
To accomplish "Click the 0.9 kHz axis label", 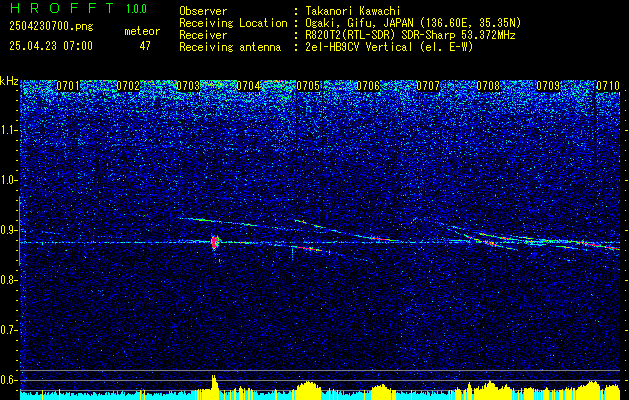I will pyautogui.click(x=8, y=230).
